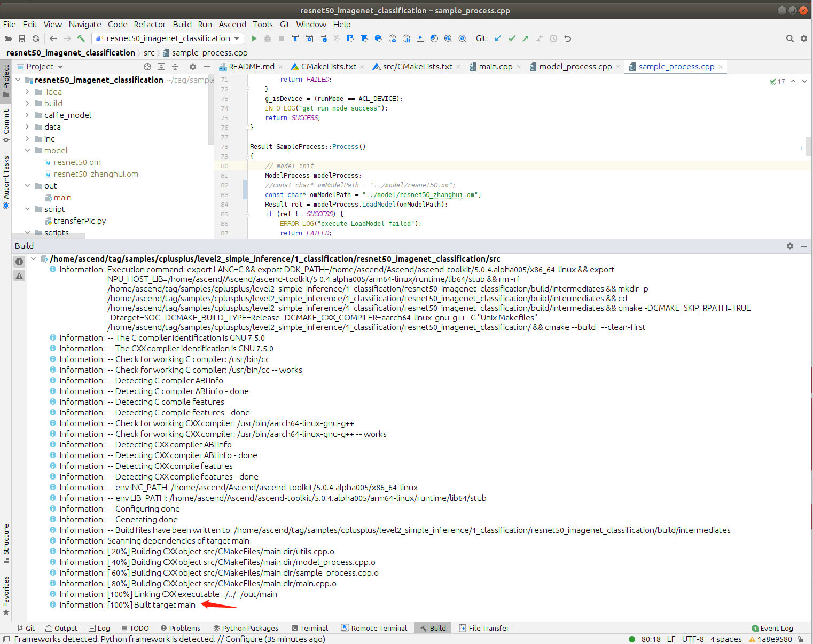Switch to the main.cpp editor tab
The width and height of the screenshot is (813, 644).
pos(495,67)
